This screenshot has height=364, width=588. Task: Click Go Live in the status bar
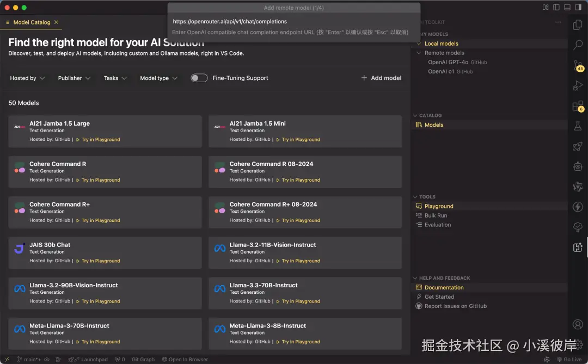coord(569,359)
